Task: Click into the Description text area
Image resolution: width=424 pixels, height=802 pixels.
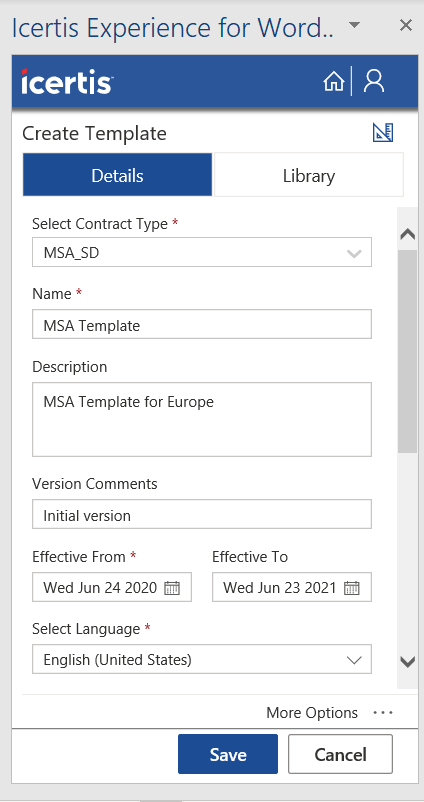Action: tap(202, 419)
